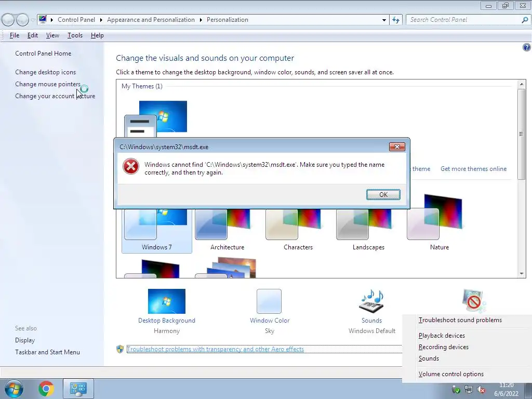Open the Windows Start menu
Screen dimensions: 532x399
pos(14,389)
